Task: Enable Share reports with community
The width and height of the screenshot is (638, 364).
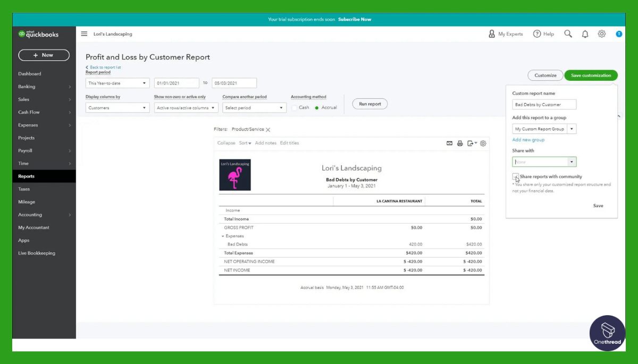Action: click(x=515, y=176)
